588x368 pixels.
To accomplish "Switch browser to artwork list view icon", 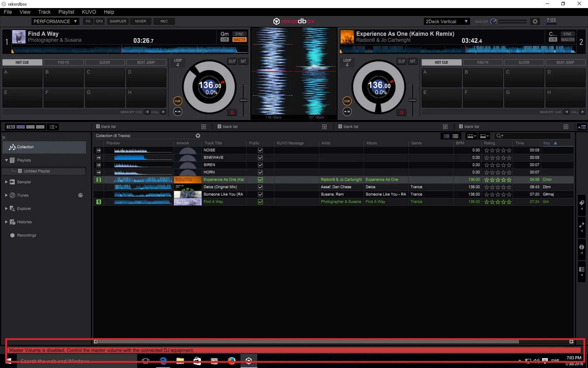I will click(x=455, y=136).
